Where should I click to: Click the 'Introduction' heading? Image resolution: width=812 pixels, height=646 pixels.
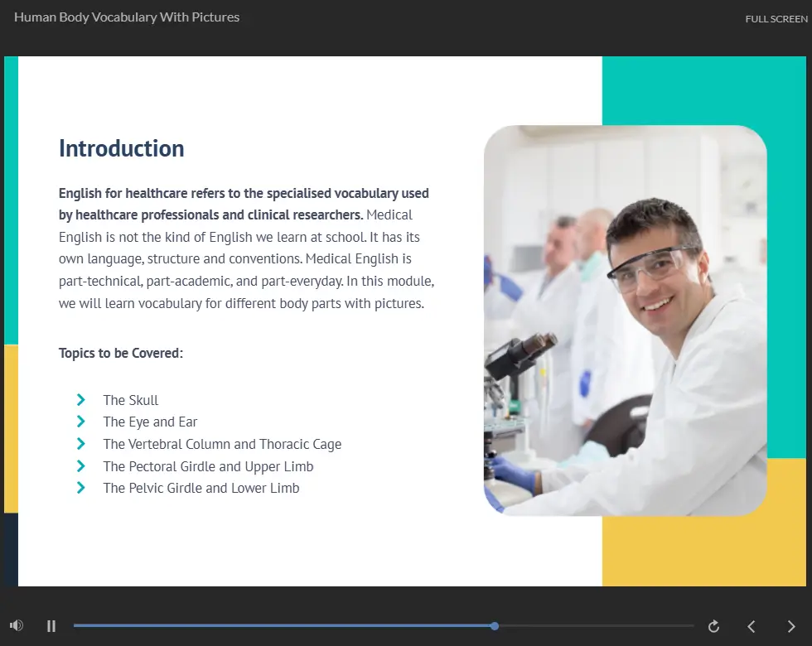coord(121,148)
